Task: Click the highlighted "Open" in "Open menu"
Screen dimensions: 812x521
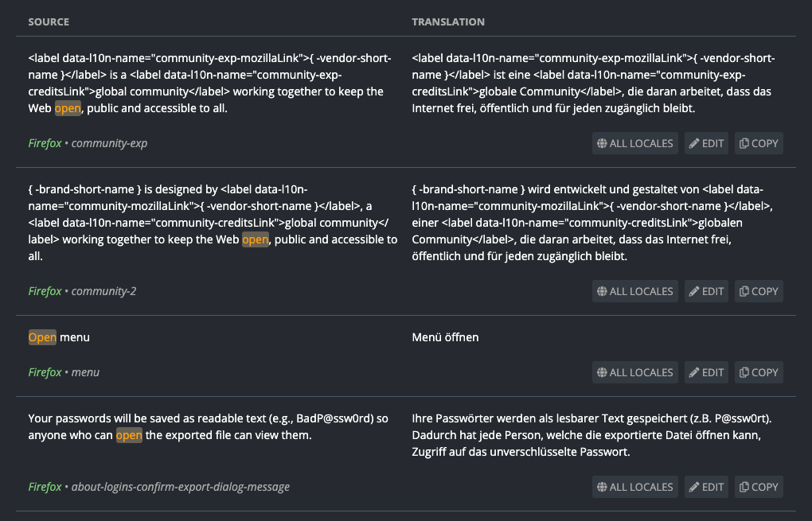Action: [x=42, y=337]
